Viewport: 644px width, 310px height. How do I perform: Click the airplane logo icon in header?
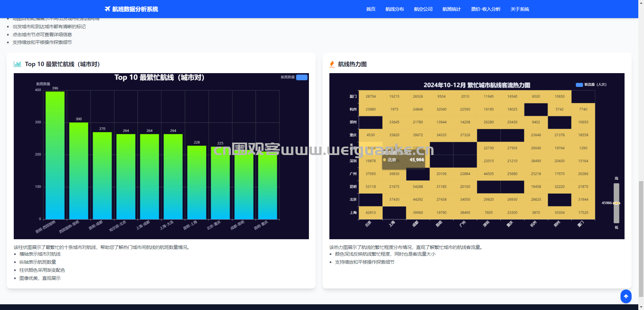pyautogui.click(x=107, y=9)
